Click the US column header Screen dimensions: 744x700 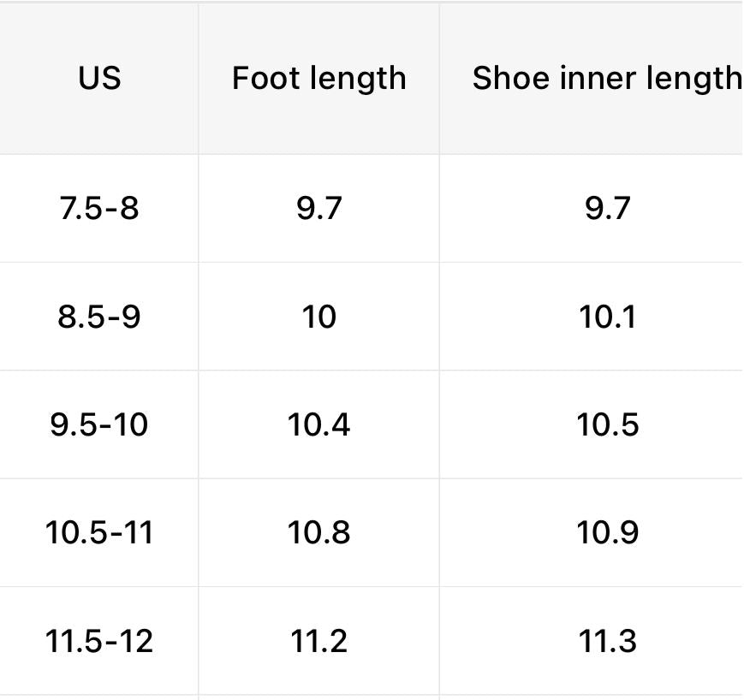tap(99, 78)
